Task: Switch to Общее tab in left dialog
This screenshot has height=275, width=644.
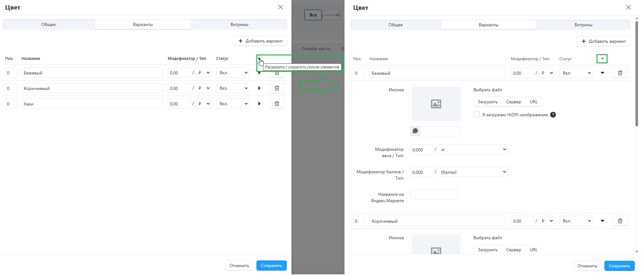Action: click(x=48, y=24)
